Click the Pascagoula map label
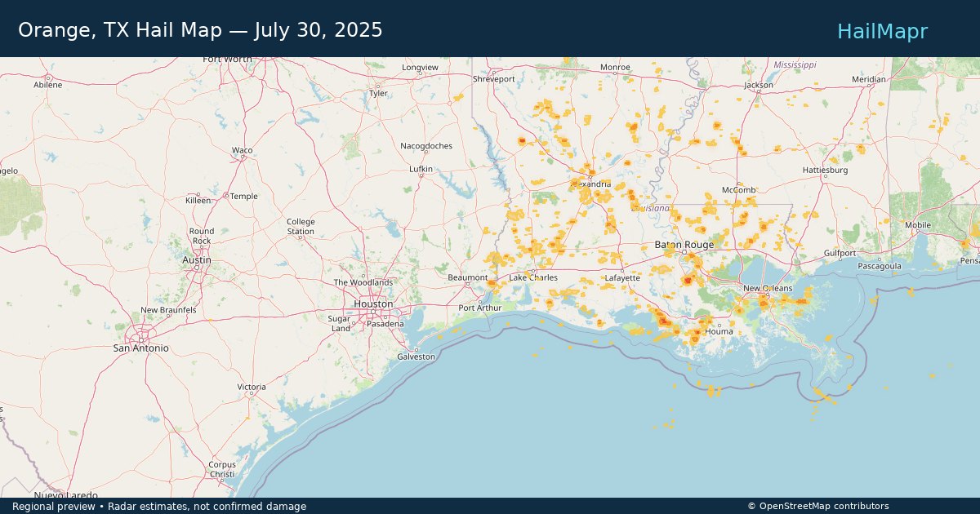This screenshot has width=980, height=514. tap(880, 265)
